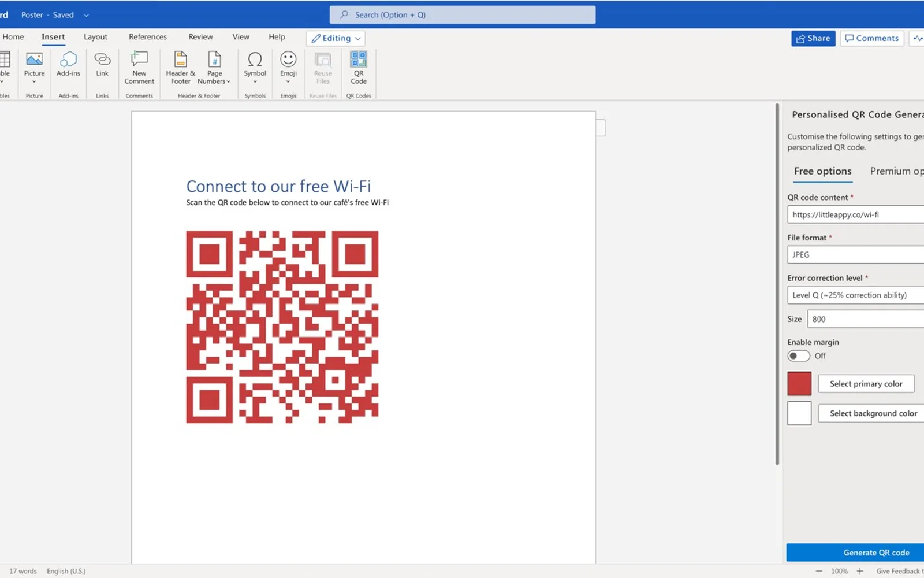The width and height of the screenshot is (924, 578).
Task: Add a New Comment
Action: [139, 68]
